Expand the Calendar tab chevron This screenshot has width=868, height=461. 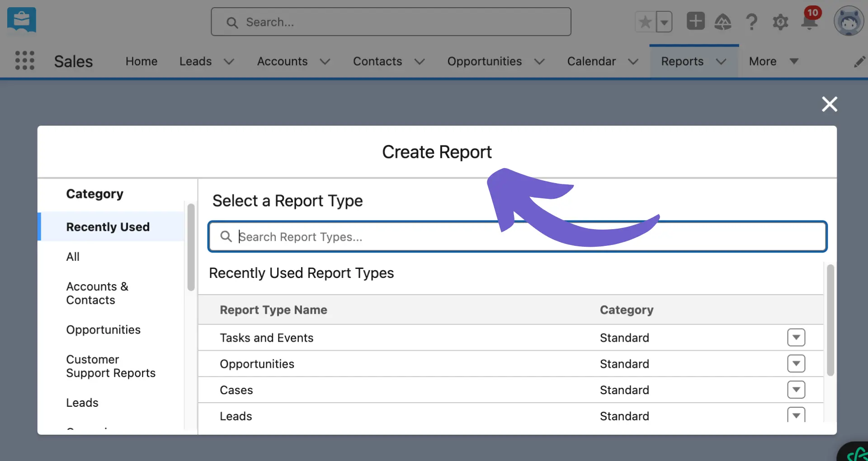click(633, 61)
